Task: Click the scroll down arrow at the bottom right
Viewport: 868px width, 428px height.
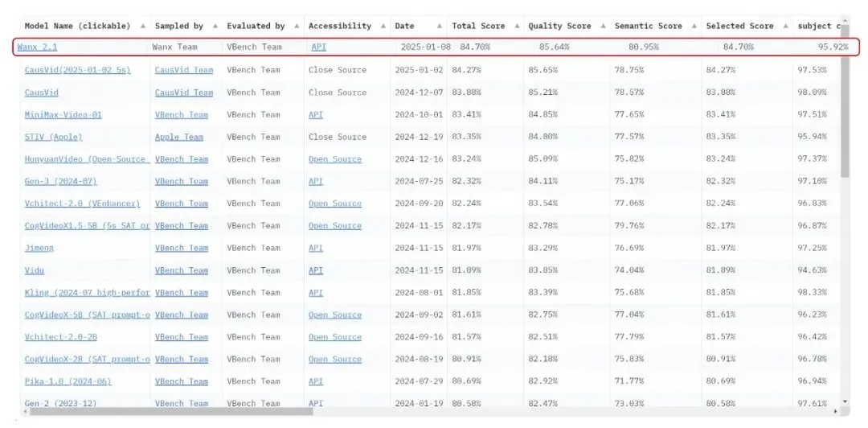Action: click(844, 401)
